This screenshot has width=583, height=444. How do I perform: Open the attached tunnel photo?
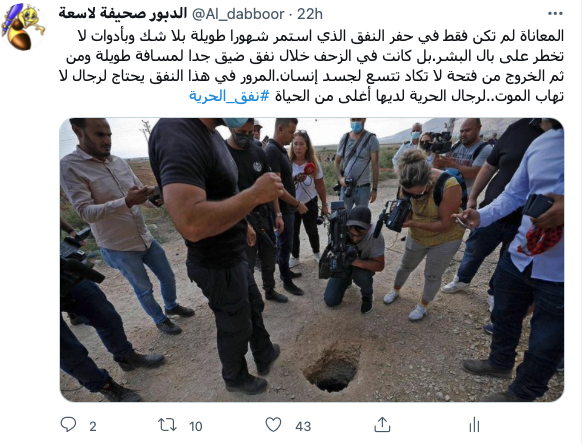[312, 260]
